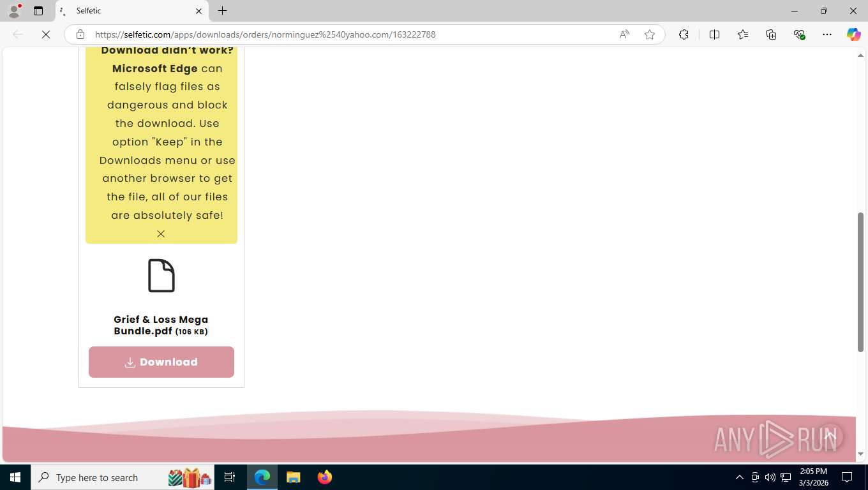Open Split screen view

715,34
